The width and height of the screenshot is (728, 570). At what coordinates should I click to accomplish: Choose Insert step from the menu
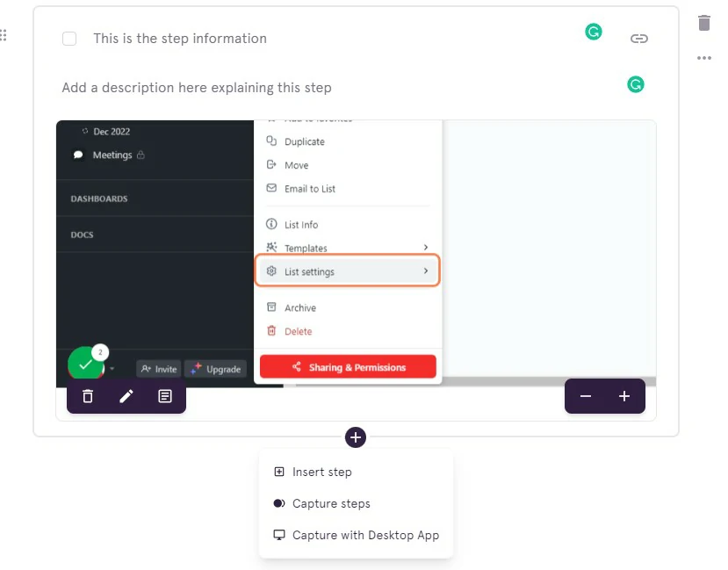pos(321,472)
